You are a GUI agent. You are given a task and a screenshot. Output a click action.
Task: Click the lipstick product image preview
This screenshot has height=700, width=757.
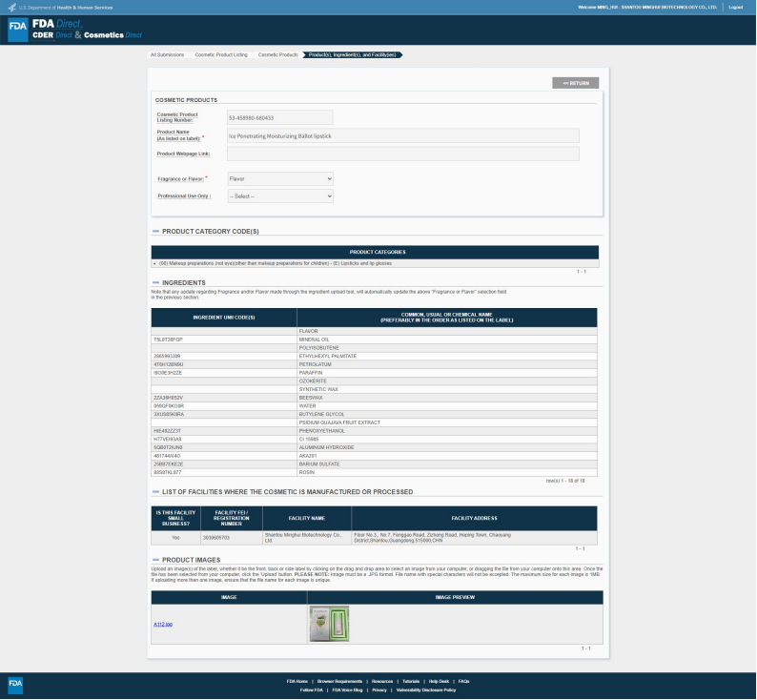point(329,624)
